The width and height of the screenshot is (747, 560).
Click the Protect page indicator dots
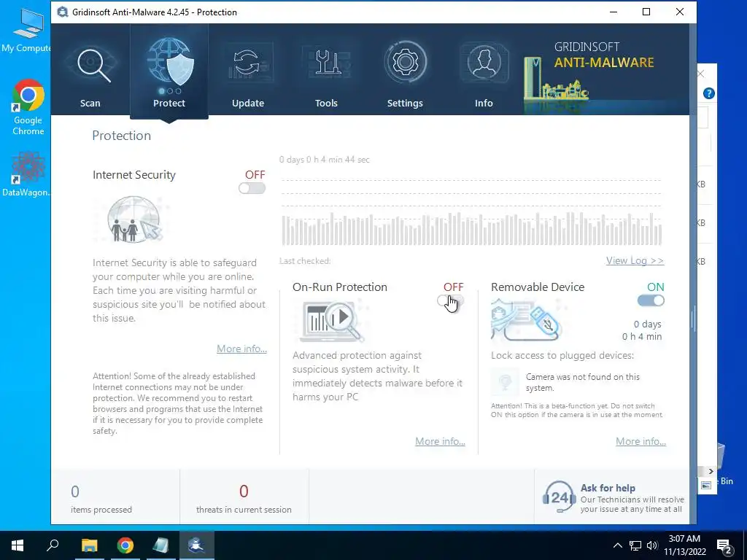click(170, 91)
